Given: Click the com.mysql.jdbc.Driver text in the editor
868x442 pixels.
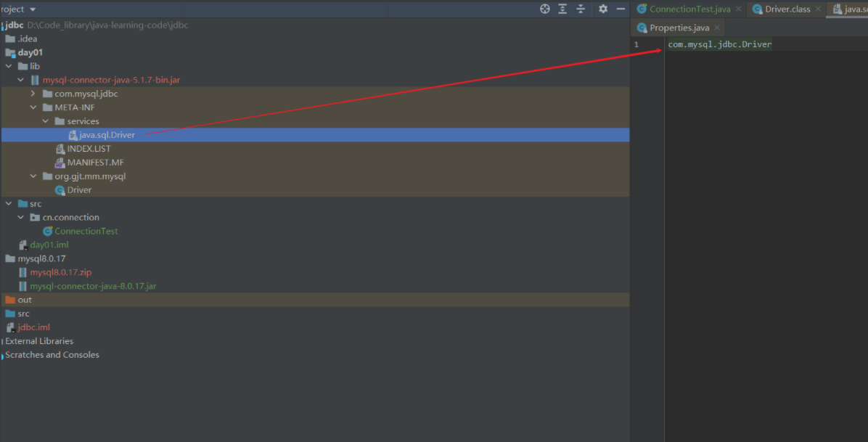Looking at the screenshot, I should click(720, 44).
